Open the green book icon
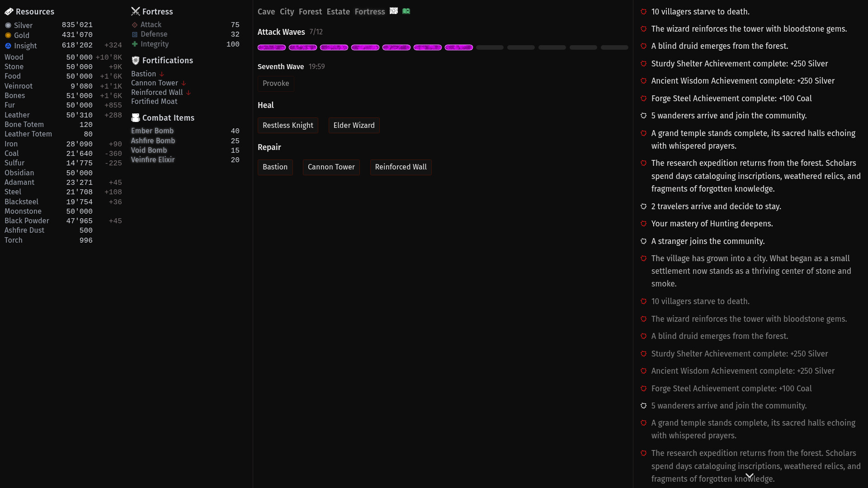The width and height of the screenshot is (868, 488). 406,11
